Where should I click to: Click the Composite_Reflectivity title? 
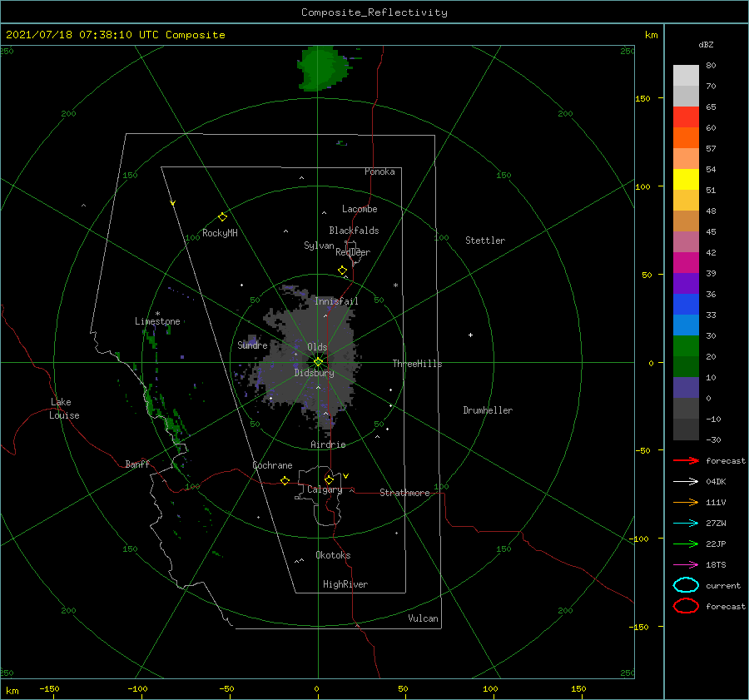(x=374, y=12)
